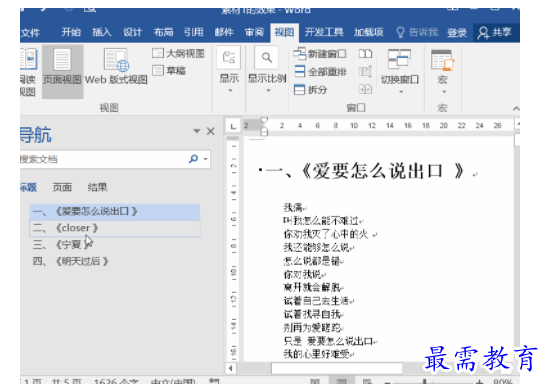Open the 切换窗口 switch windows dropdown

pos(400,71)
